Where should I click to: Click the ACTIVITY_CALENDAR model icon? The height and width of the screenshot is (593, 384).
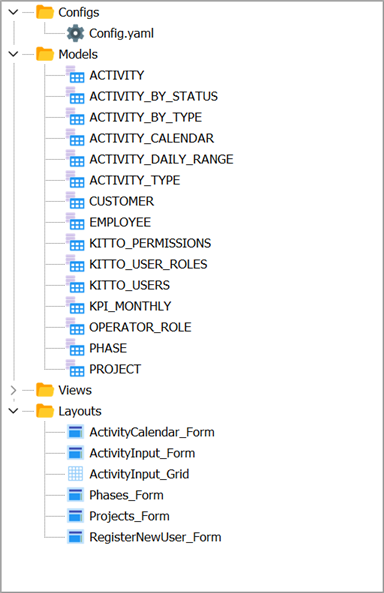pos(75,138)
